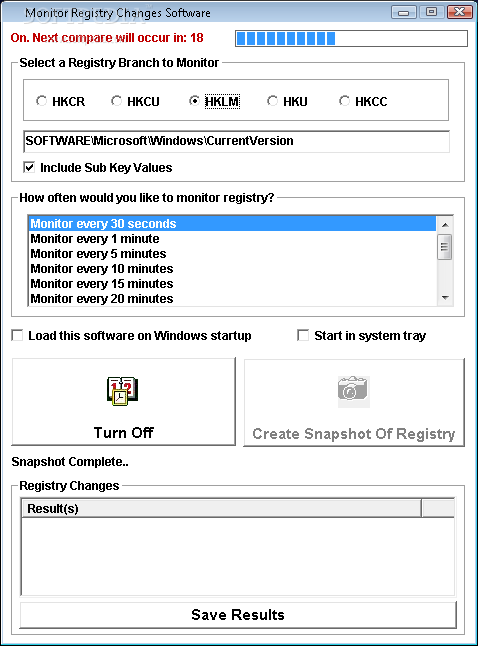Viewport: 478px width, 646px height.
Task: Click the interval list scroll down arrow
Action: coord(445,297)
